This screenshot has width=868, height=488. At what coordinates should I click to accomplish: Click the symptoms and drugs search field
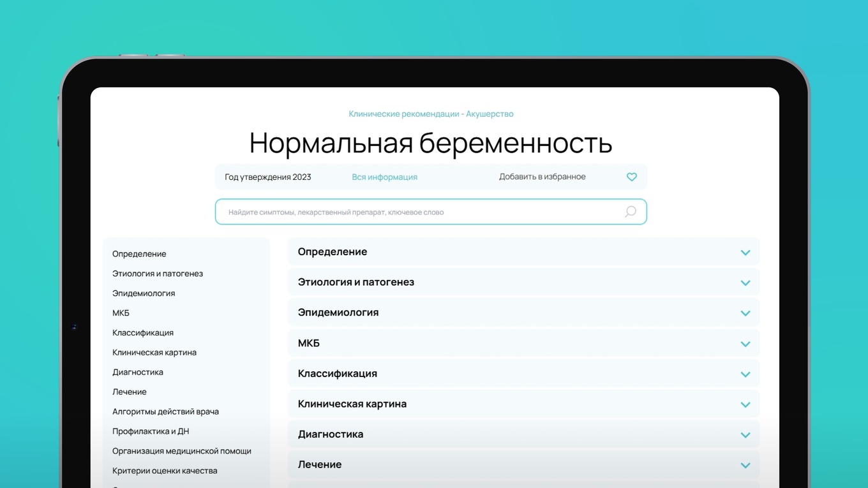(431, 212)
